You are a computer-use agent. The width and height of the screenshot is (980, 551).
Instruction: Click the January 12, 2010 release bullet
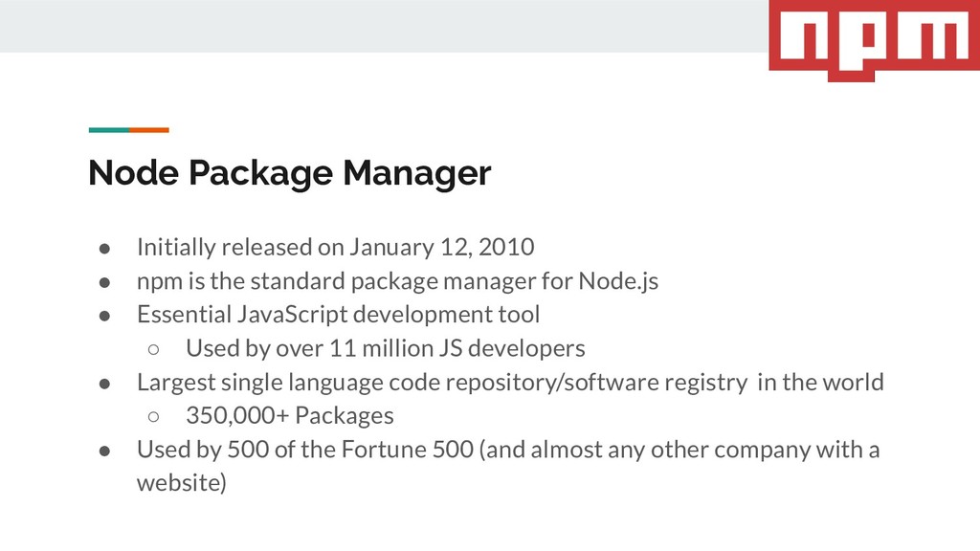click(336, 248)
